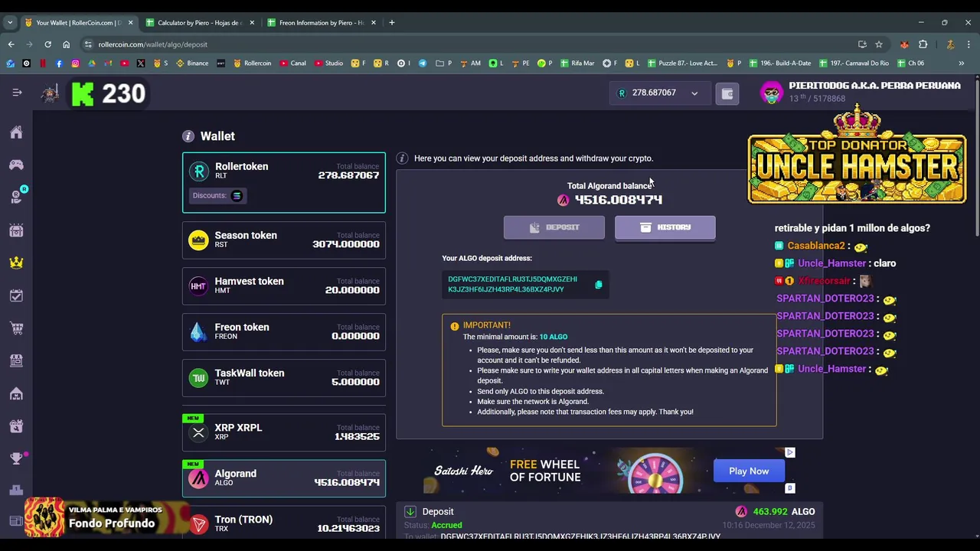Open a new browser tab
This screenshot has height=551, width=980.
tap(391, 22)
